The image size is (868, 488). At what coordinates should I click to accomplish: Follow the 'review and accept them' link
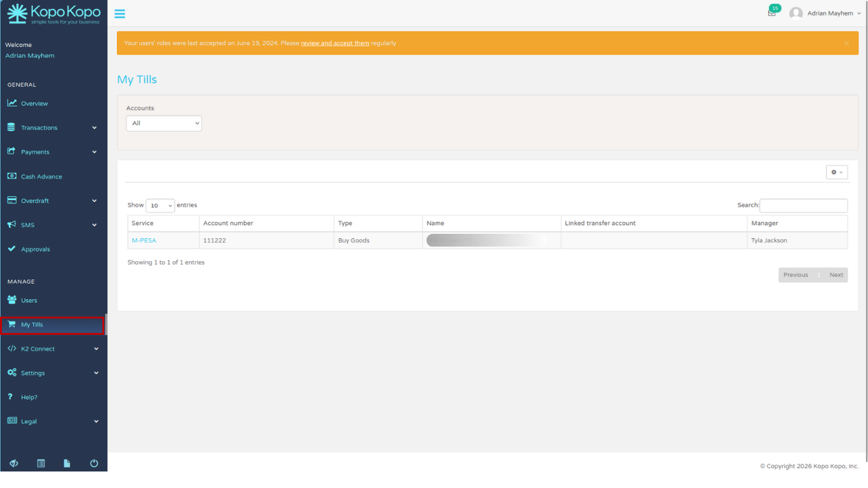[335, 43]
